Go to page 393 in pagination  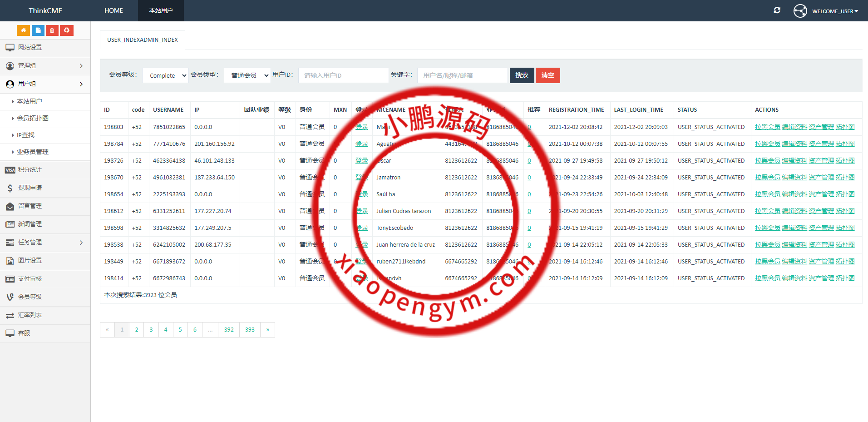pos(250,330)
